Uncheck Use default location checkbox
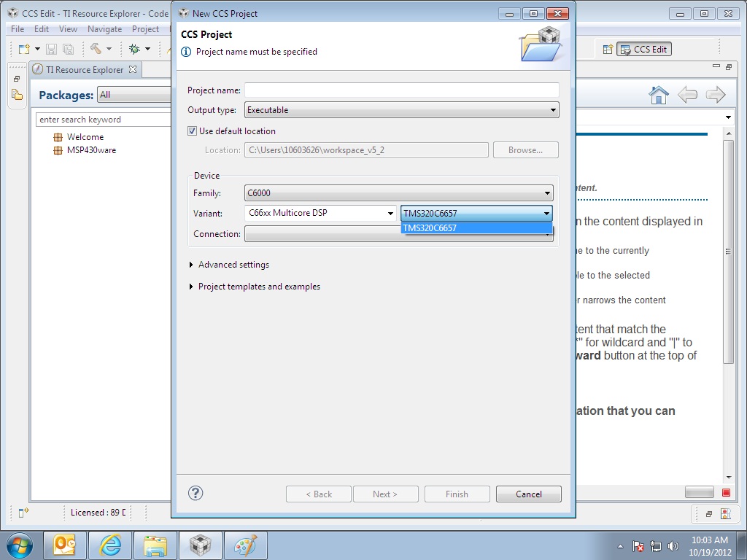This screenshot has height=560, width=747. [x=192, y=131]
